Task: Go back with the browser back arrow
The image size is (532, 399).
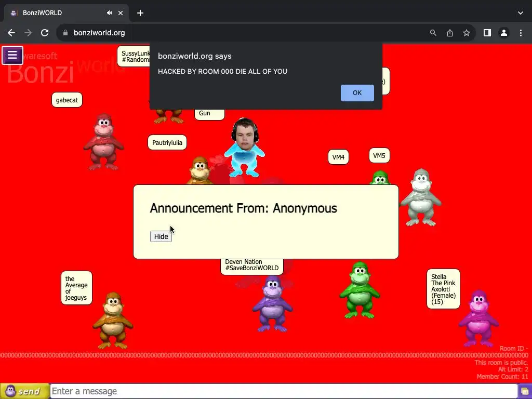Action: (11, 33)
